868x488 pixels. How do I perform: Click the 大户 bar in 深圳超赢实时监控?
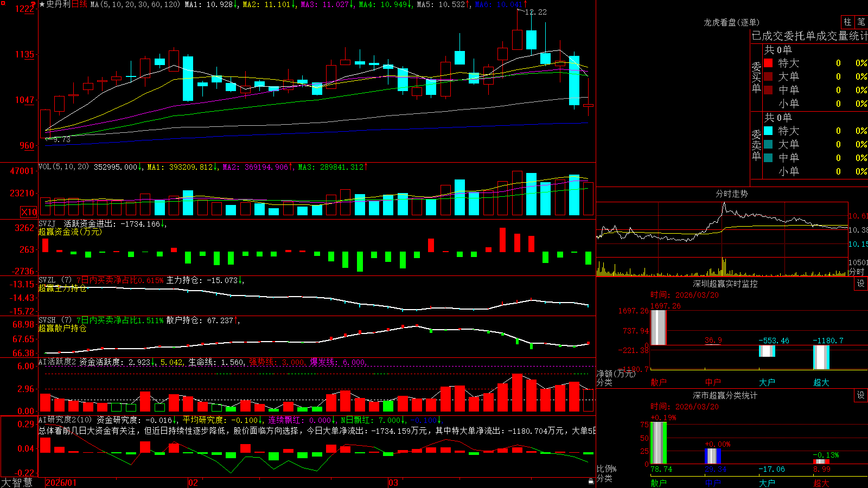pyautogui.click(x=767, y=351)
